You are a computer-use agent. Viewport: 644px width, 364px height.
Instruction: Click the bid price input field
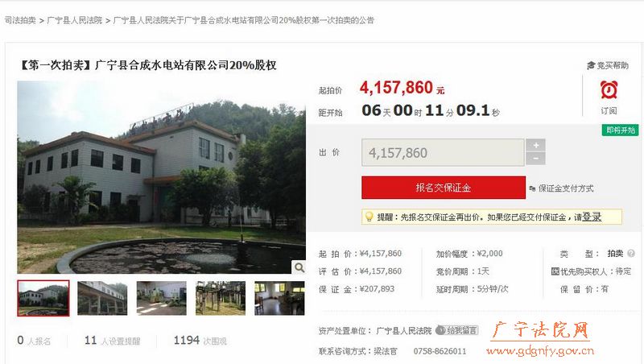[443, 152]
